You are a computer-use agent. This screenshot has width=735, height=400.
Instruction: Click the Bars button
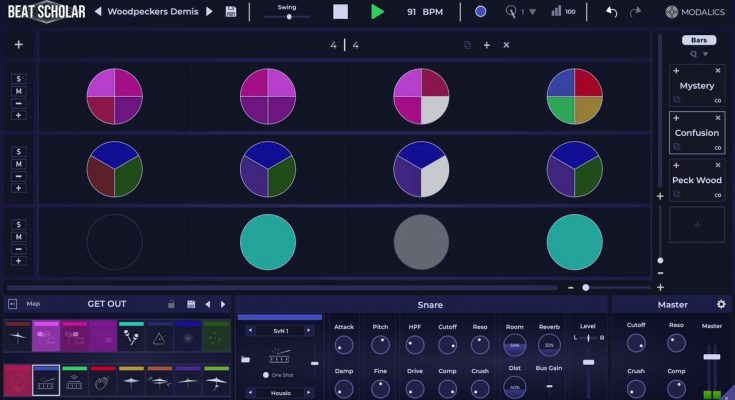coord(697,40)
